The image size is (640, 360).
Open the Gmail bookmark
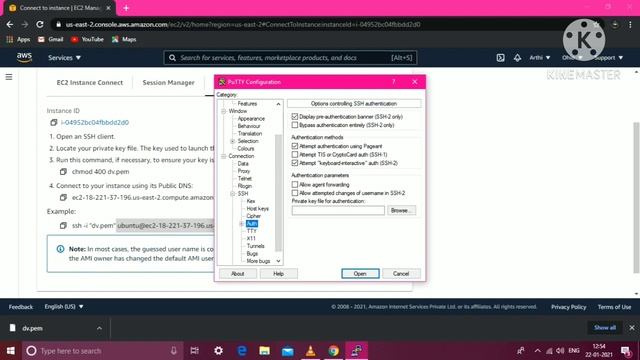[x=51, y=39]
